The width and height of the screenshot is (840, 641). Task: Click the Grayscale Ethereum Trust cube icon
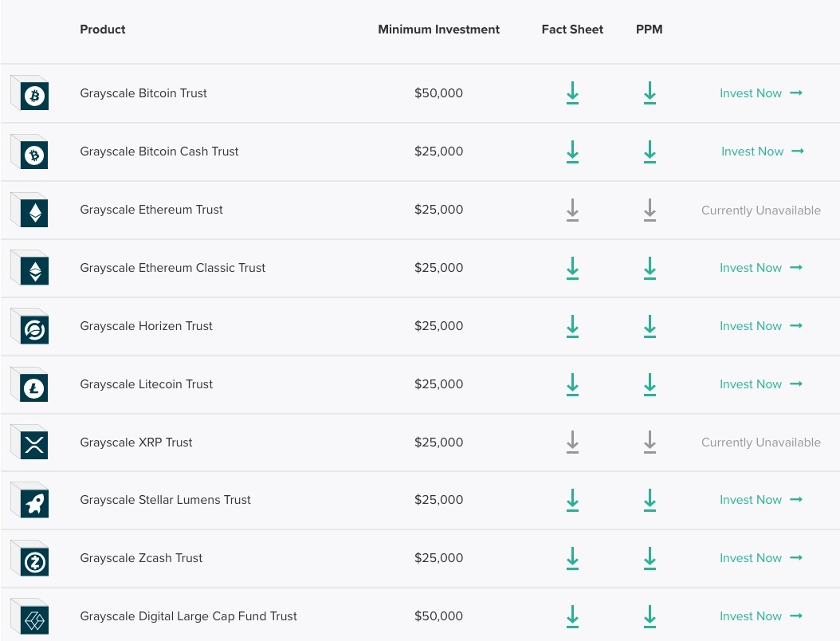[29, 210]
